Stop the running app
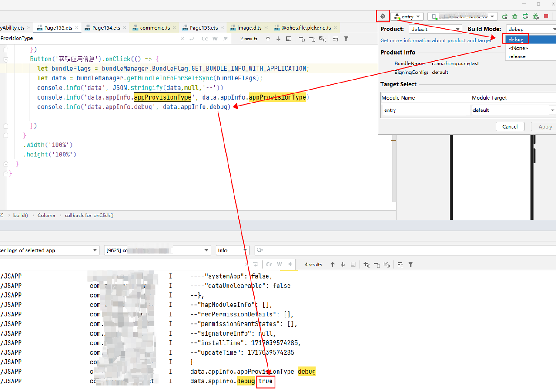Viewport: 556px width, 392px height. [x=546, y=16]
